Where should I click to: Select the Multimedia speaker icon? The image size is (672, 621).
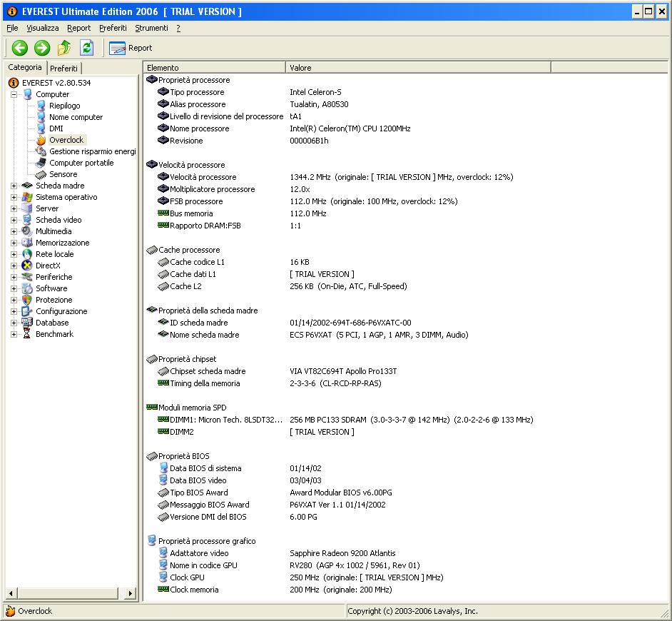27,231
